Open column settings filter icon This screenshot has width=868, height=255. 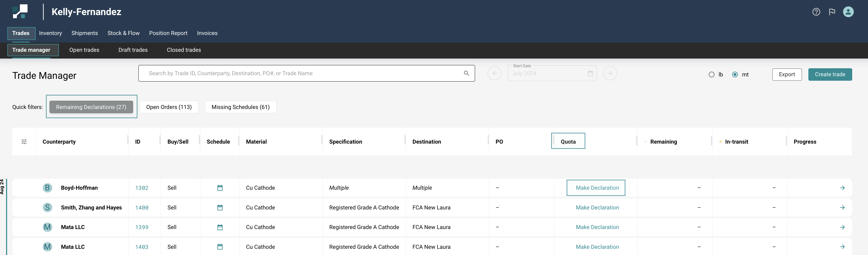point(24,142)
